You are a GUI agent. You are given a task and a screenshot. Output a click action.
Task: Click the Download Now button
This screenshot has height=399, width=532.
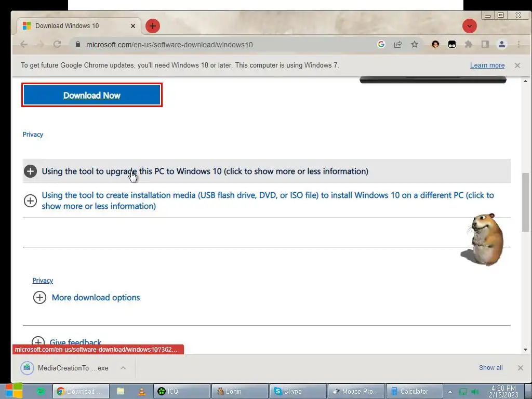pyautogui.click(x=92, y=95)
